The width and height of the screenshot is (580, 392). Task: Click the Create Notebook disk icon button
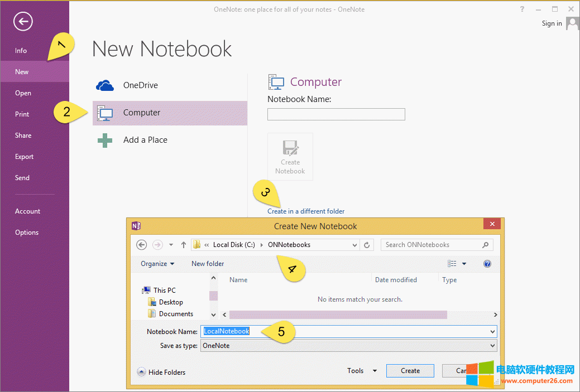pyautogui.click(x=290, y=157)
